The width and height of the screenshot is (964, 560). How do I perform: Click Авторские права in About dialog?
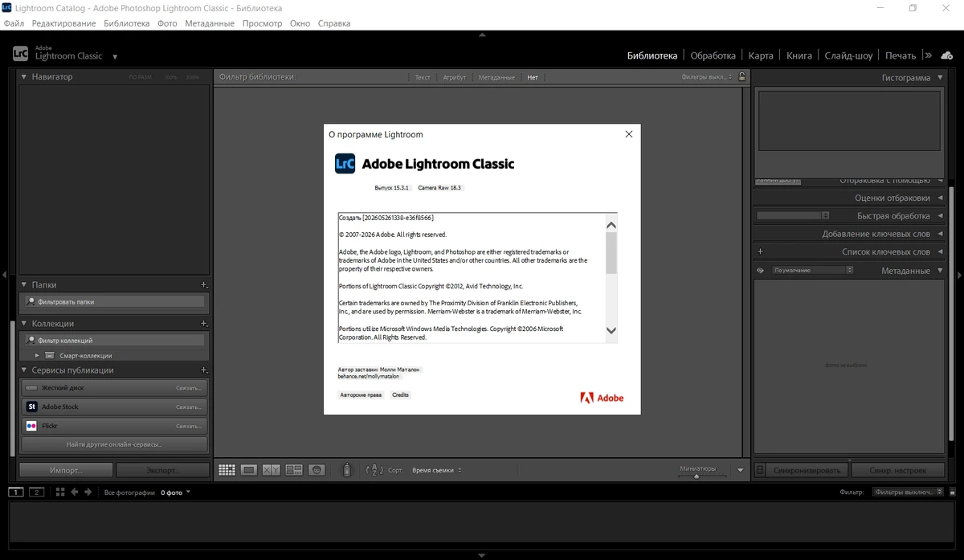(x=361, y=394)
